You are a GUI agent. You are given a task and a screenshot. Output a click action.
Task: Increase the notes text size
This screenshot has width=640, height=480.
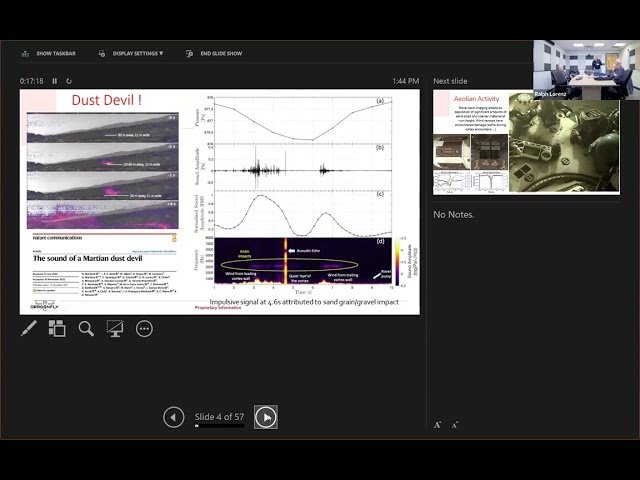pyautogui.click(x=438, y=425)
